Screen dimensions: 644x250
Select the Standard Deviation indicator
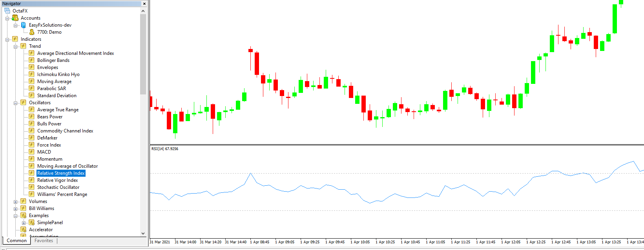click(x=57, y=96)
